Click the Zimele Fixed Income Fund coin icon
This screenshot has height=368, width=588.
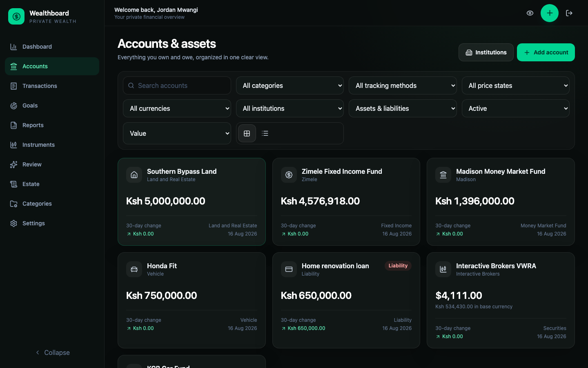(289, 175)
